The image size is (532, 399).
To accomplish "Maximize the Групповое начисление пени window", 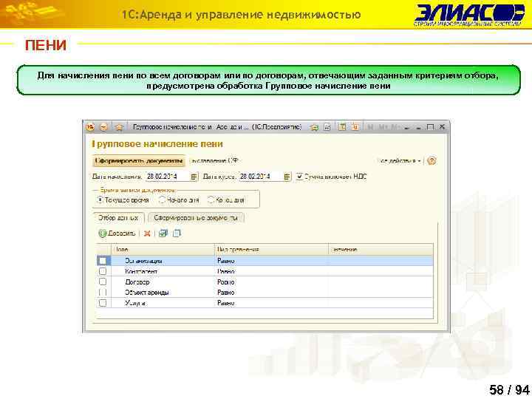I will (x=430, y=127).
